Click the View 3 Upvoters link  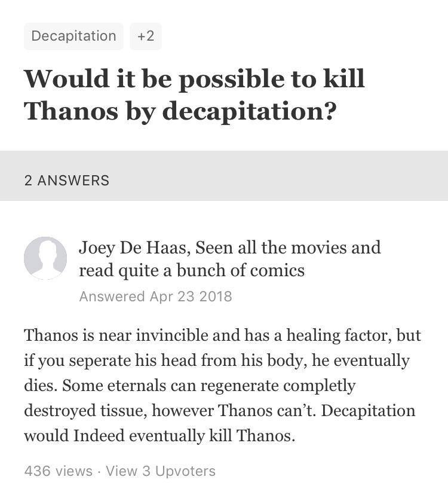(x=160, y=471)
